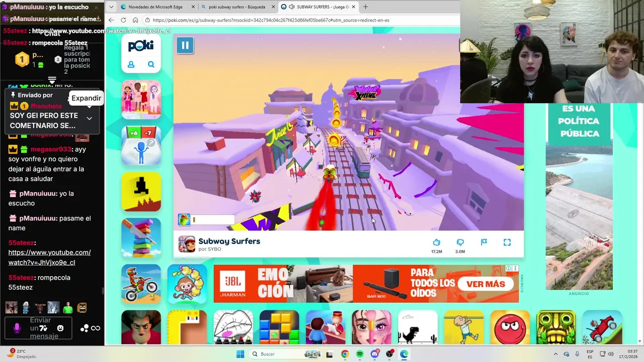
Task: Reload the page in Edge
Action: tap(123, 20)
